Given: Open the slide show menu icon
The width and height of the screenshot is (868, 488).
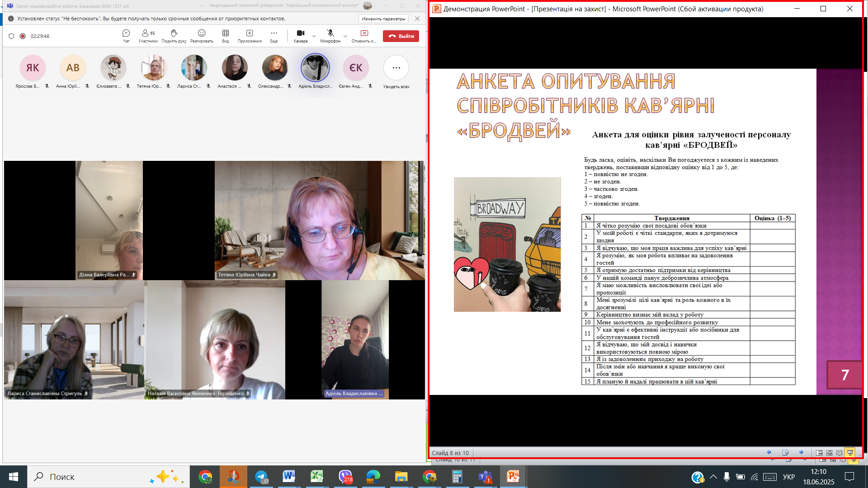Looking at the screenshot, I should pos(785,452).
